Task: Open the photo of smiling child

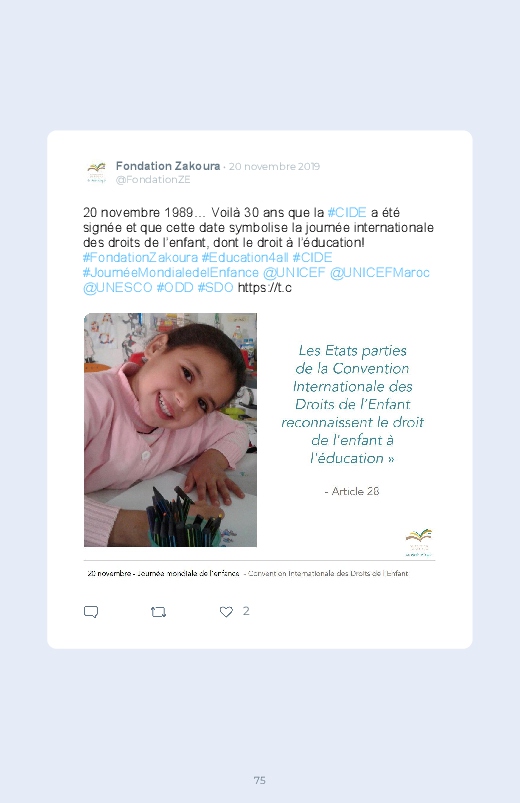Action: tap(171, 430)
